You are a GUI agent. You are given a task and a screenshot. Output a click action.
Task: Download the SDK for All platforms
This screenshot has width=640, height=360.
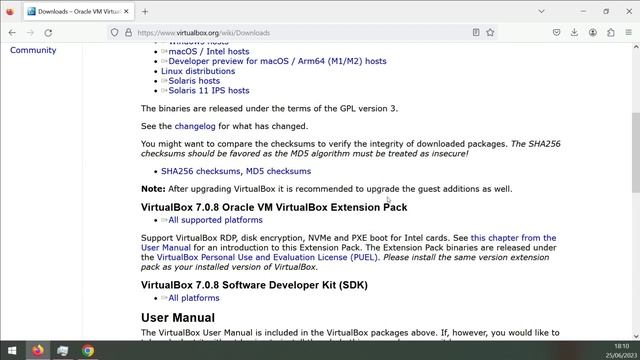click(x=193, y=298)
